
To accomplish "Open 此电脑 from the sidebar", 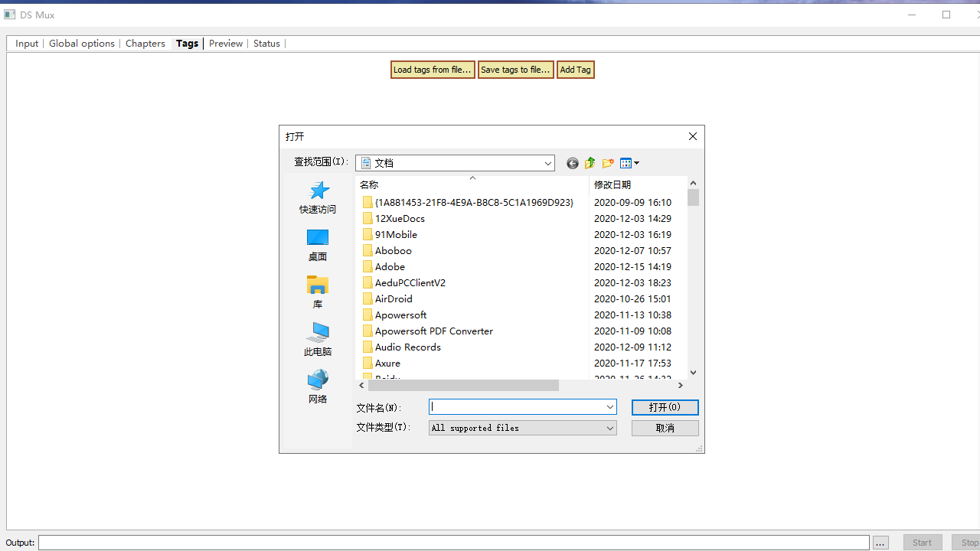I will pos(317,339).
